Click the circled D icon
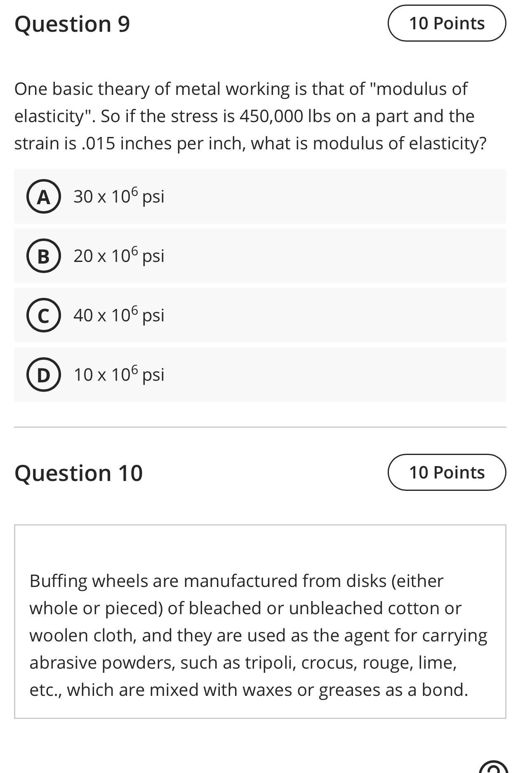532x773 pixels. [x=44, y=375]
